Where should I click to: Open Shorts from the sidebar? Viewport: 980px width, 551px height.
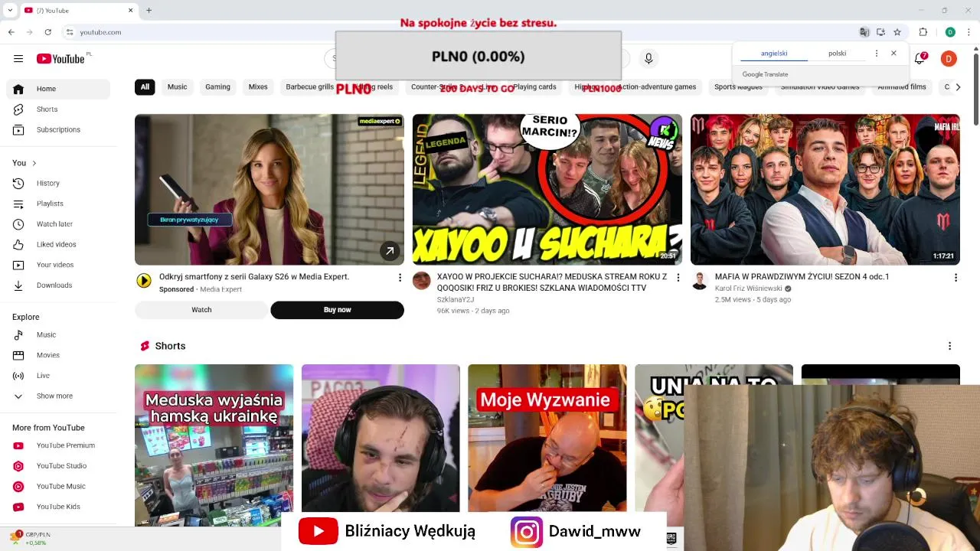pyautogui.click(x=58, y=109)
